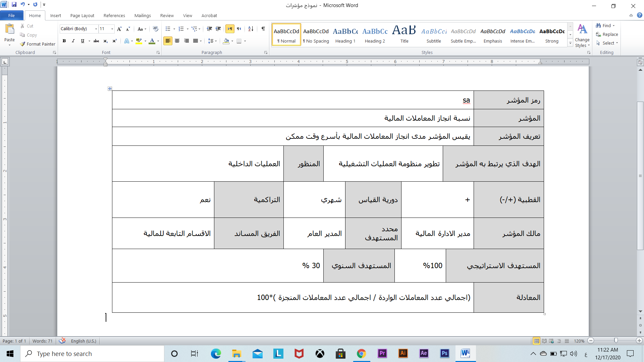Screen dimensions: 644x362
Task: Click the text highlight color icon
Action: pos(139,41)
